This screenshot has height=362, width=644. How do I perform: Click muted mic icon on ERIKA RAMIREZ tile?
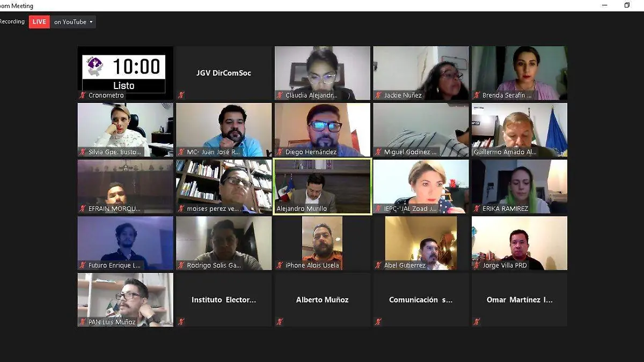[477, 209]
